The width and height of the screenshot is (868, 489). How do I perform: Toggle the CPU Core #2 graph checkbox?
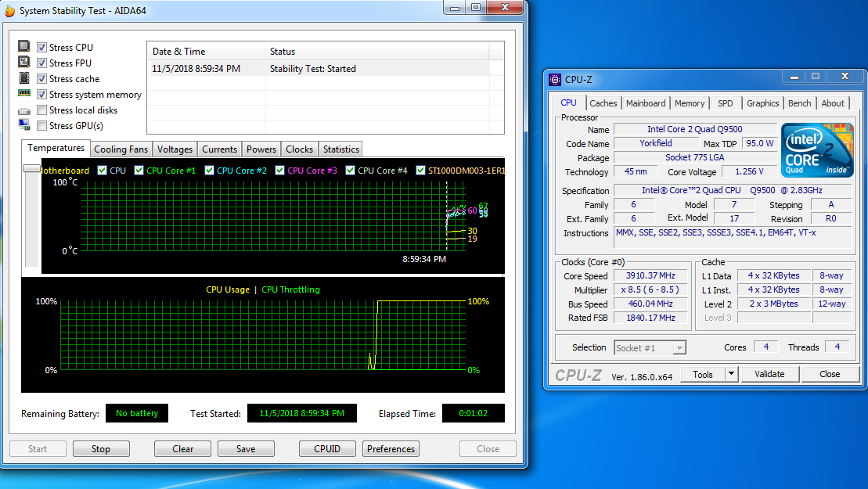coord(209,171)
